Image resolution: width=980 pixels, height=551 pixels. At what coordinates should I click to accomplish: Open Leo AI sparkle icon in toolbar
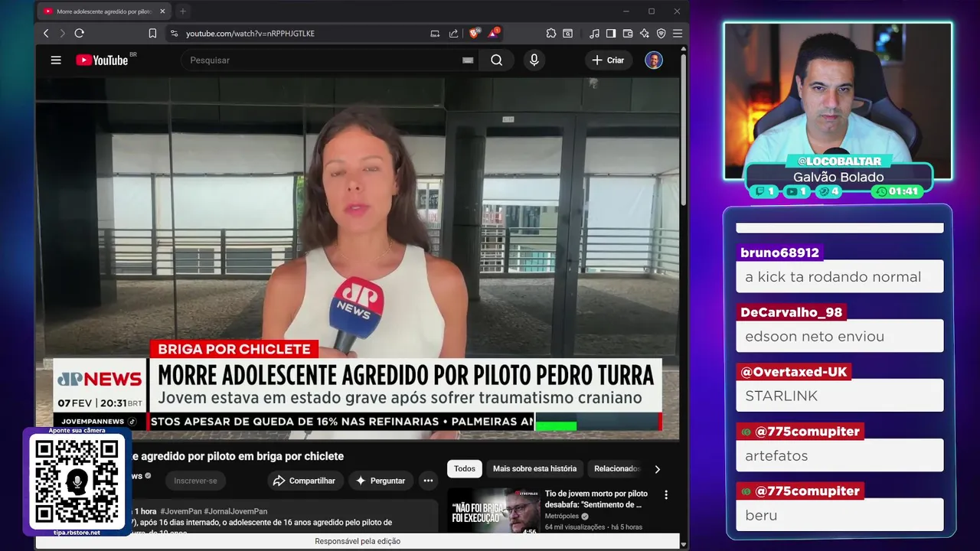pyautogui.click(x=644, y=34)
